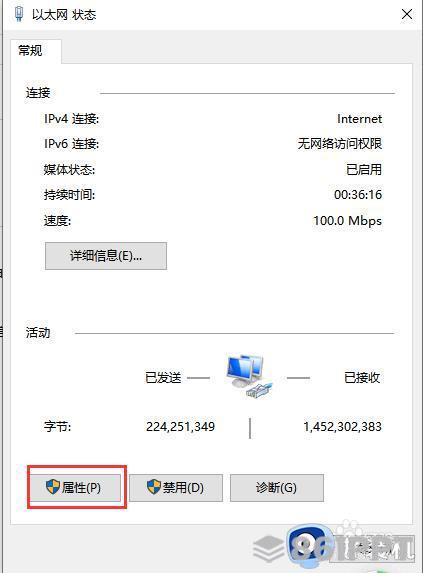Open adapter 属性(P) properties
Viewport: 423px width, 573px height.
(75, 487)
